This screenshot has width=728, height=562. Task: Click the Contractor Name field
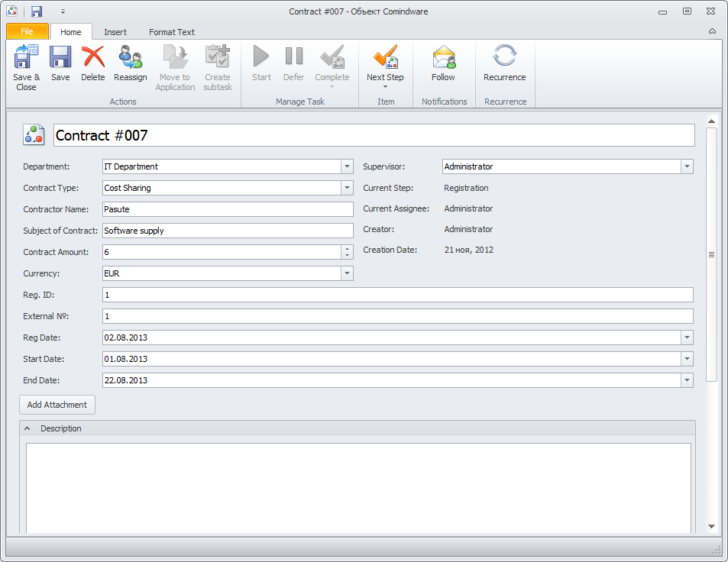click(228, 209)
